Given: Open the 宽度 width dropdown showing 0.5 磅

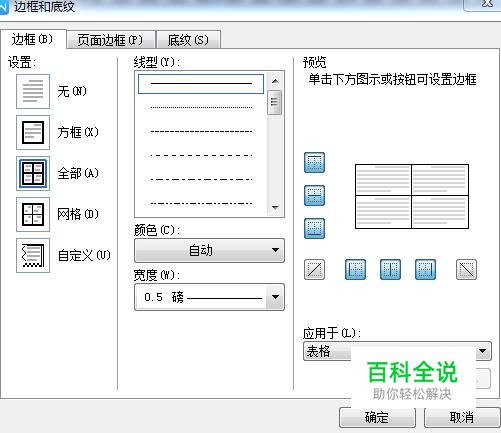Looking at the screenshot, I should [209, 297].
